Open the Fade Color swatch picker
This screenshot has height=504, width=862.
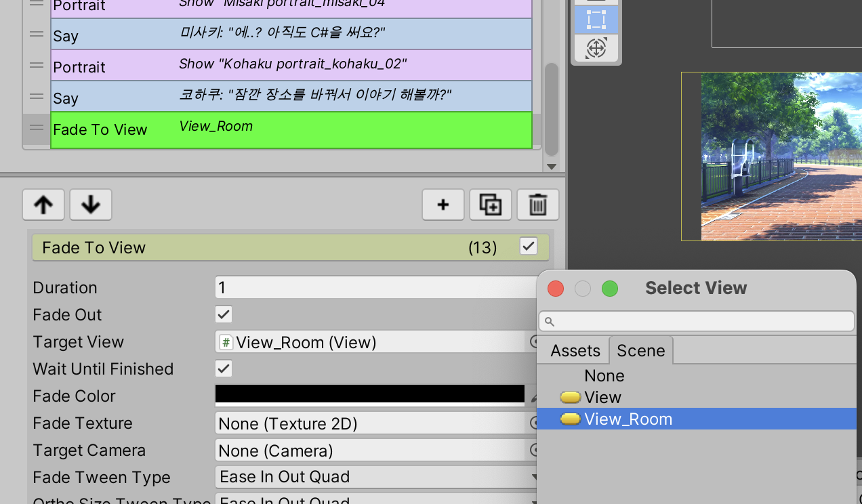point(370,396)
